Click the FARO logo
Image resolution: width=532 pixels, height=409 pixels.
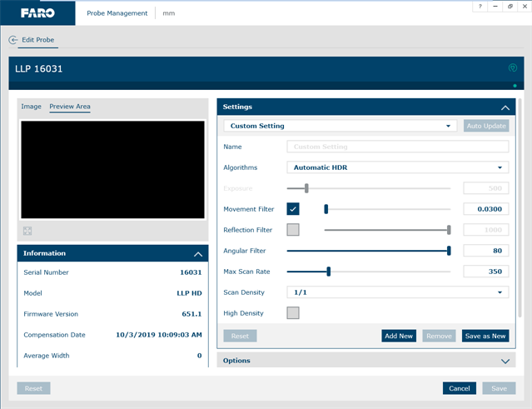pos(37,13)
